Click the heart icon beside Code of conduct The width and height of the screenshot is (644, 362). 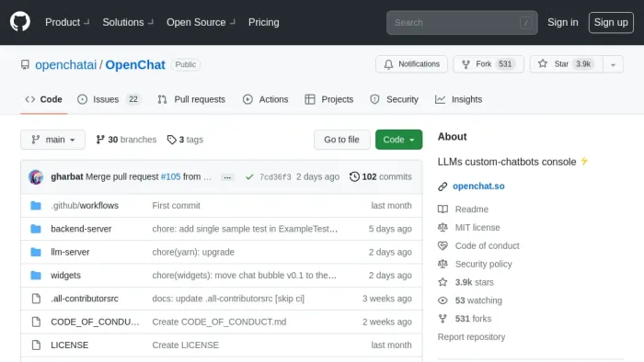click(443, 245)
